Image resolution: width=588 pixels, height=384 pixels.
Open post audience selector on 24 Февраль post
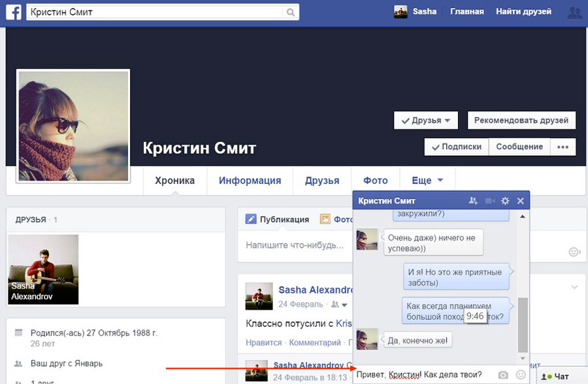(339, 304)
